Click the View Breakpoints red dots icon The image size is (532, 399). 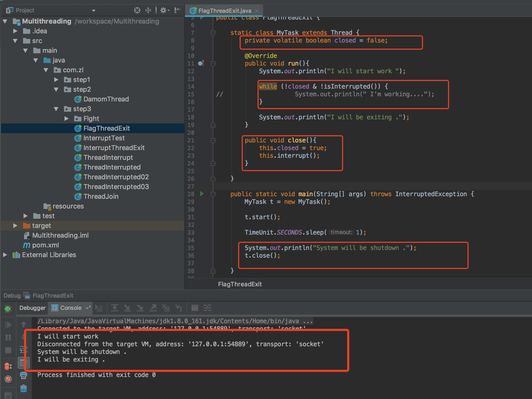click(x=8, y=366)
